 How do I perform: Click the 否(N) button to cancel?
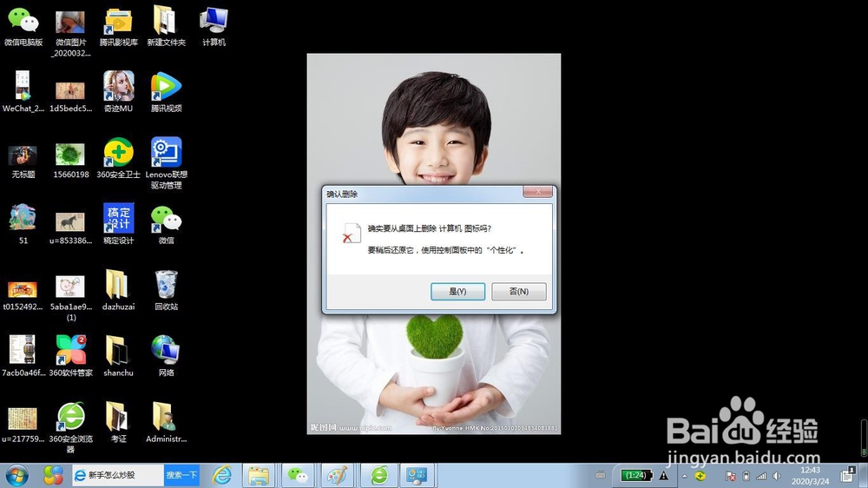point(519,292)
